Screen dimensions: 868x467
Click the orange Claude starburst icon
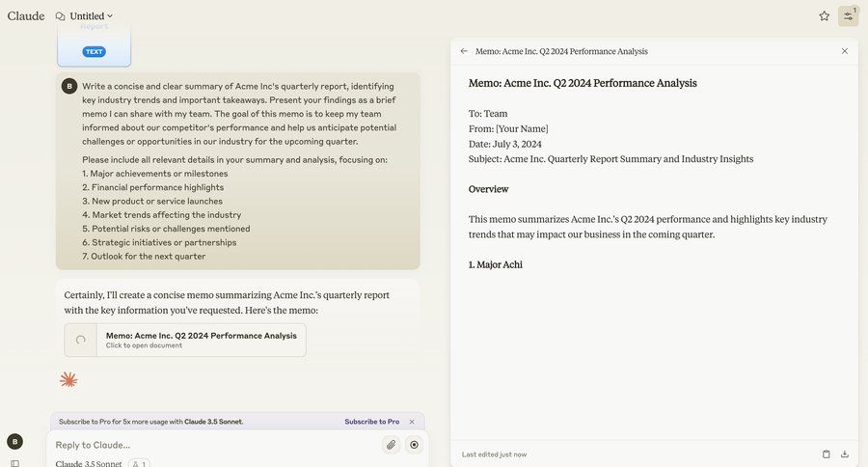pyautogui.click(x=68, y=380)
